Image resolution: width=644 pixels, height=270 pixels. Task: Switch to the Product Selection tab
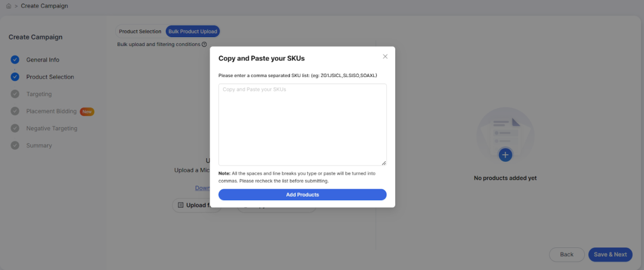click(140, 32)
